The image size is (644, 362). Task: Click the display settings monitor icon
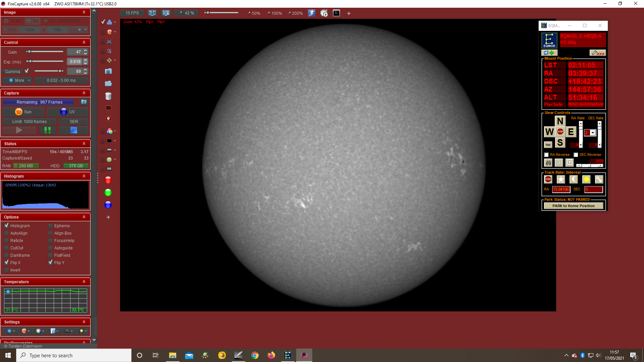tap(166, 13)
